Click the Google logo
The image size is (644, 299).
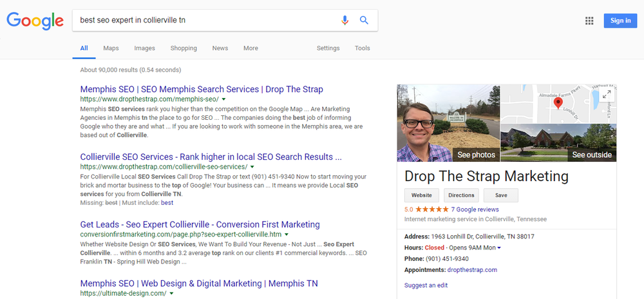click(35, 21)
